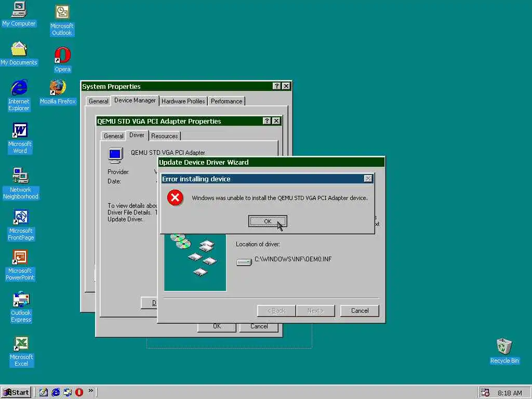Screen dimensions: 532x399
Task: Click OK in Error installing device dialog
Action: [268, 221]
